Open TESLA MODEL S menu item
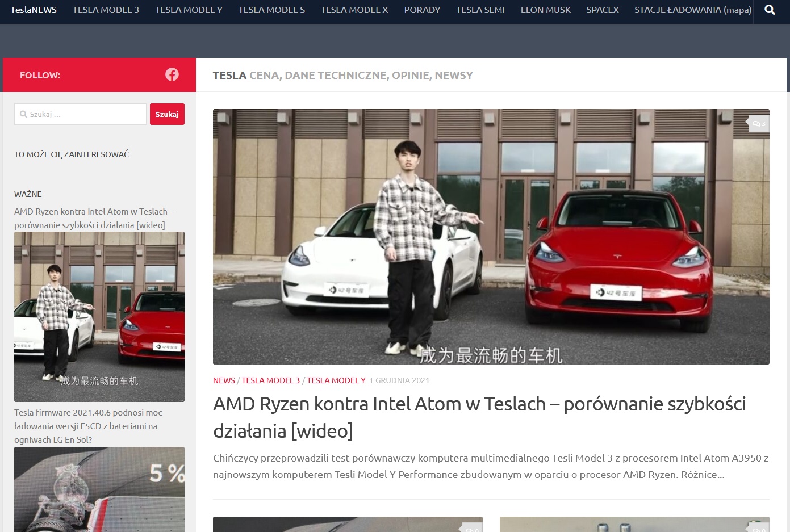This screenshot has height=532, width=790. 271,10
